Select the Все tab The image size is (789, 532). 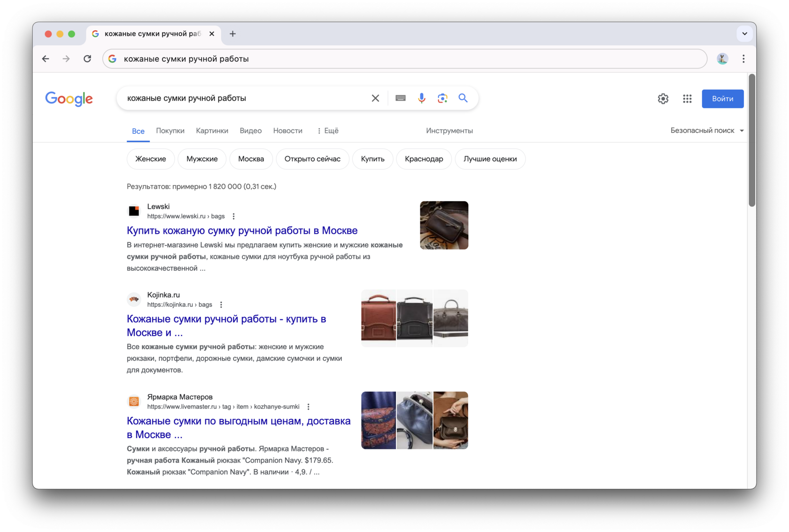click(x=138, y=131)
